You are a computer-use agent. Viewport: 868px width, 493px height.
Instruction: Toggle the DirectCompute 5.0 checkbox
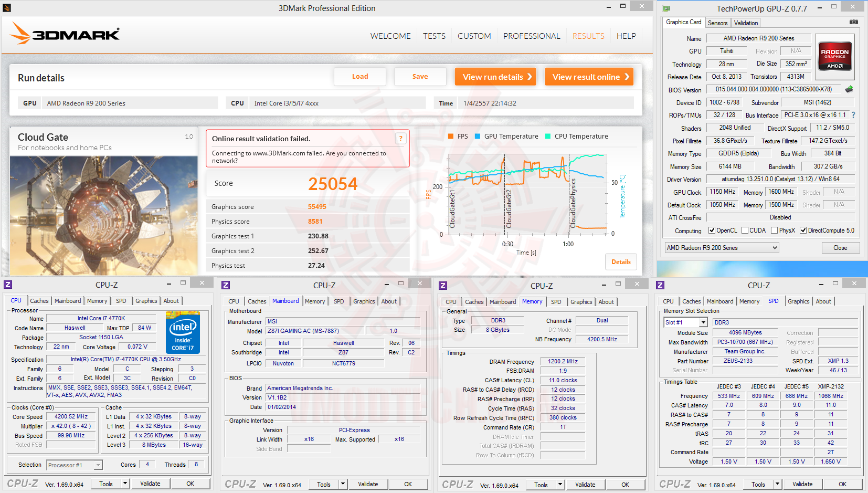(x=803, y=230)
